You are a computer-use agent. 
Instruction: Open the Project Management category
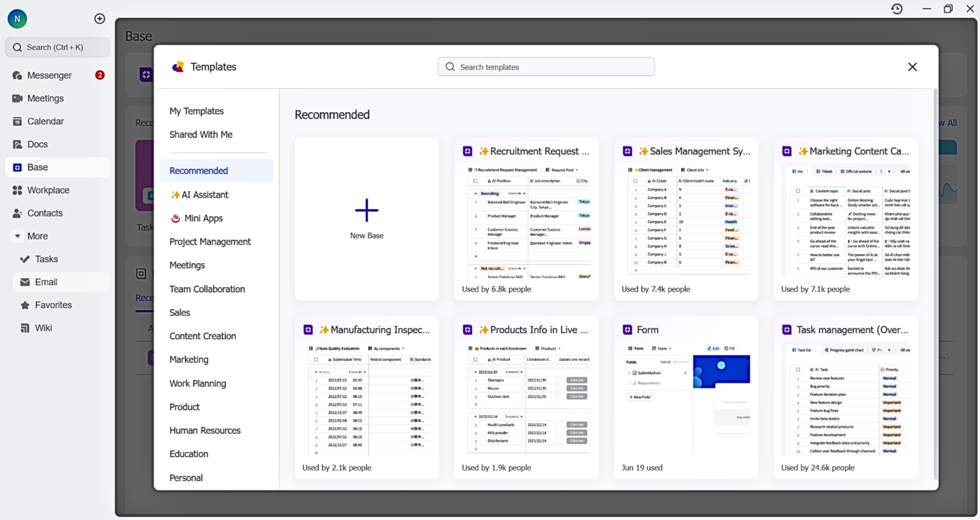tap(210, 242)
